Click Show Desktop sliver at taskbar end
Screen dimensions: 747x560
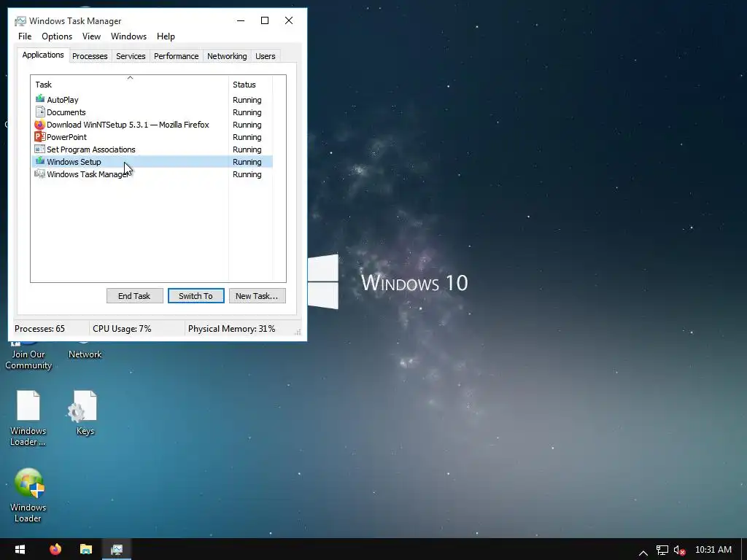point(744,550)
